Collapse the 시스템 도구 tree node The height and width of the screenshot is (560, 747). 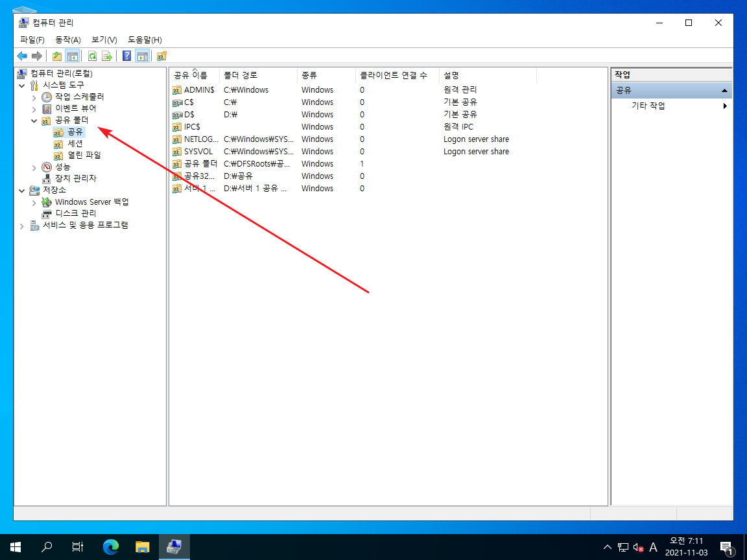(22, 86)
